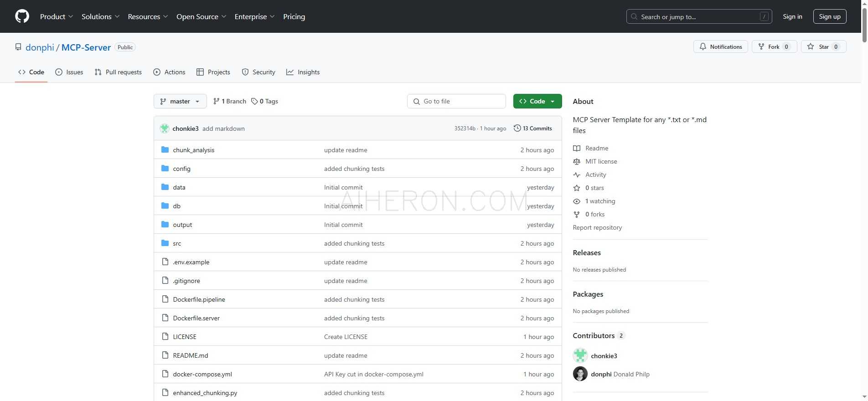View the 13 Commits history

pos(533,129)
